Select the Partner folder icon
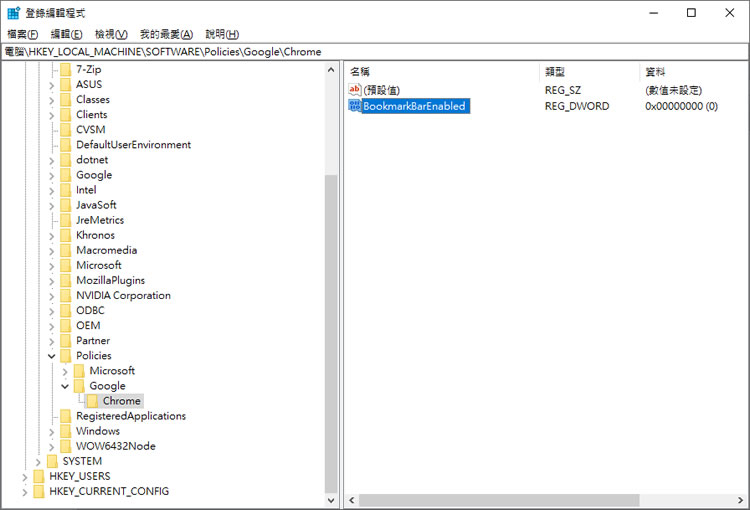750x510 pixels. click(66, 341)
